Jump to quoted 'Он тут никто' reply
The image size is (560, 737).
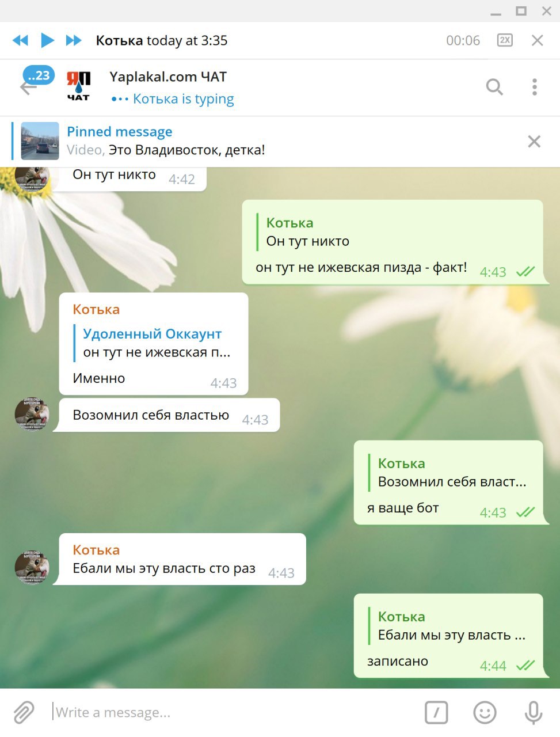pyautogui.click(x=307, y=232)
